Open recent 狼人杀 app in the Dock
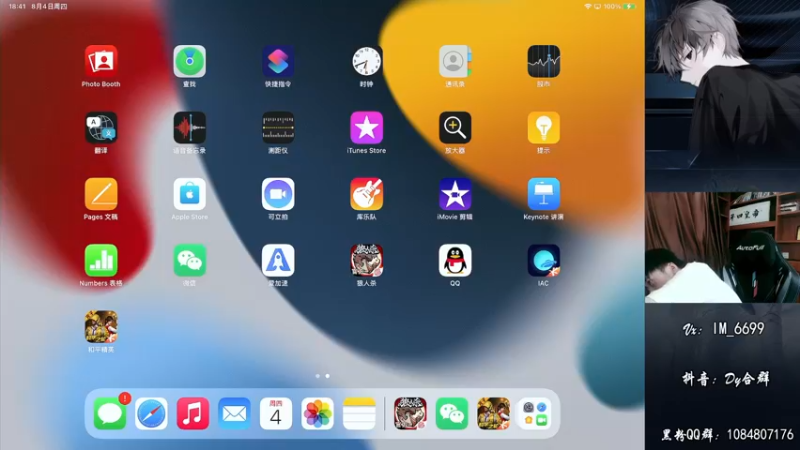The height and width of the screenshot is (450, 800). 410,413
